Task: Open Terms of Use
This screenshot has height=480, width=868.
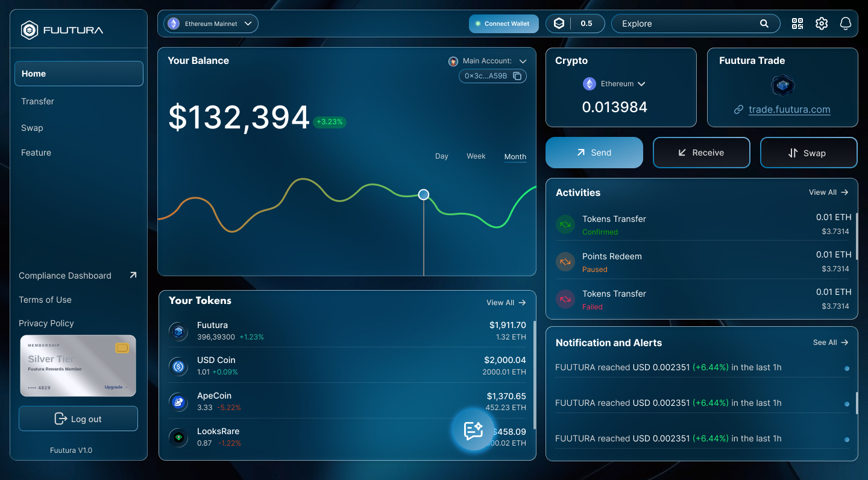Action: coord(45,300)
